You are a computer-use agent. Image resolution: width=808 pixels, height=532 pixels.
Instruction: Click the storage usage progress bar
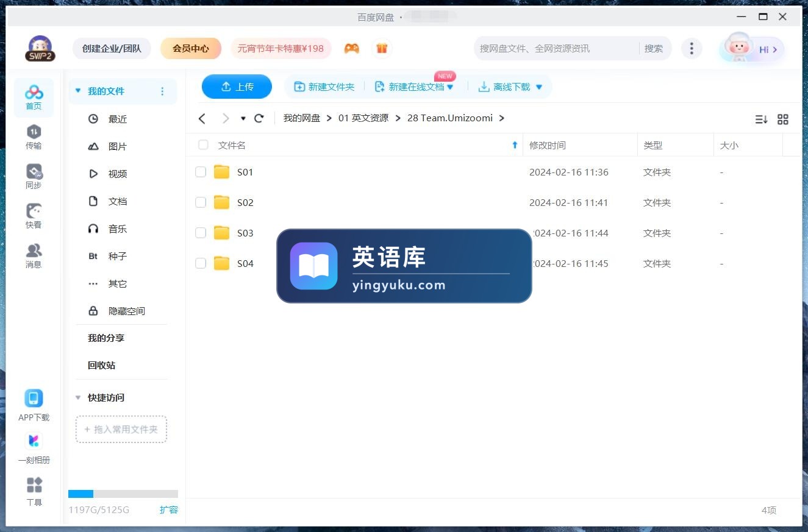pyautogui.click(x=123, y=494)
